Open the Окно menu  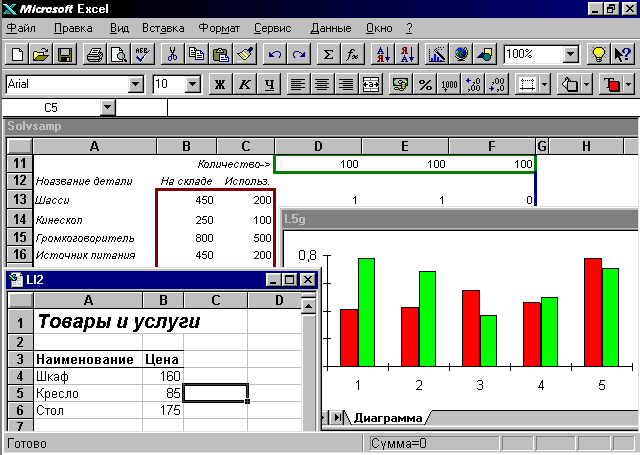[x=379, y=28]
